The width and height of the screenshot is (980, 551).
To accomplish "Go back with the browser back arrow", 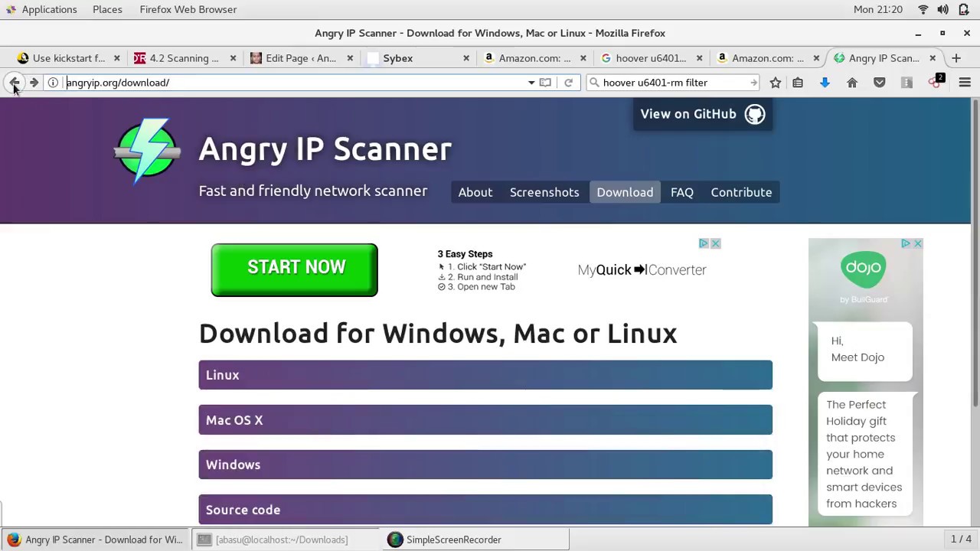I will (15, 83).
